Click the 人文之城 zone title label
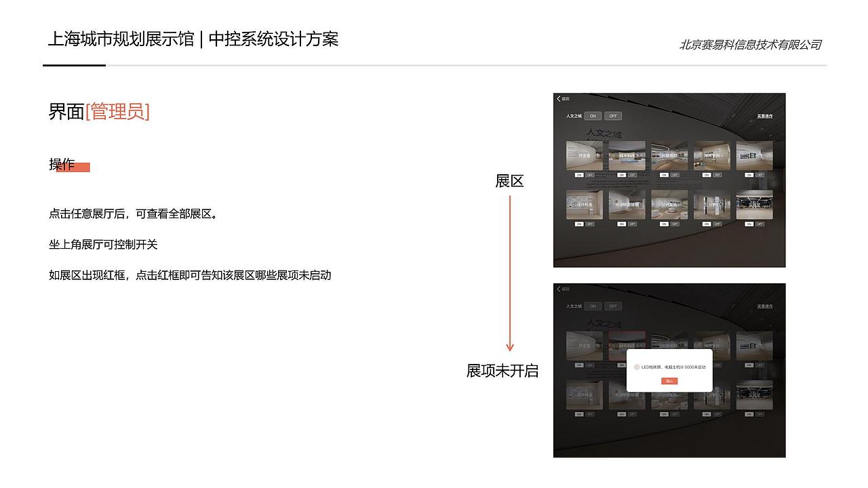Screen dimensions: 868x488 point(574,116)
